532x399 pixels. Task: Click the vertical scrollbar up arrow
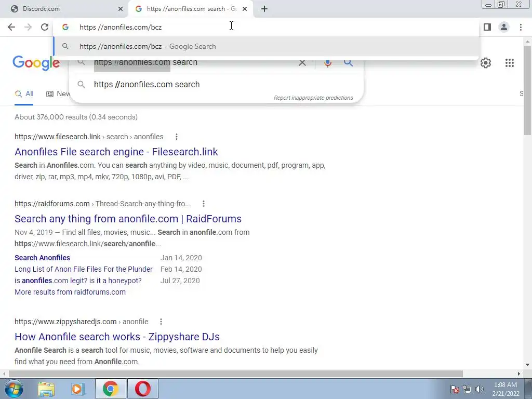pyautogui.click(x=528, y=42)
